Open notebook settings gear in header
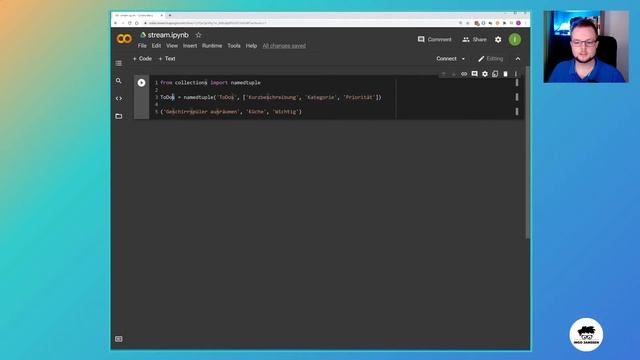This screenshot has width=640, height=360. [498, 40]
